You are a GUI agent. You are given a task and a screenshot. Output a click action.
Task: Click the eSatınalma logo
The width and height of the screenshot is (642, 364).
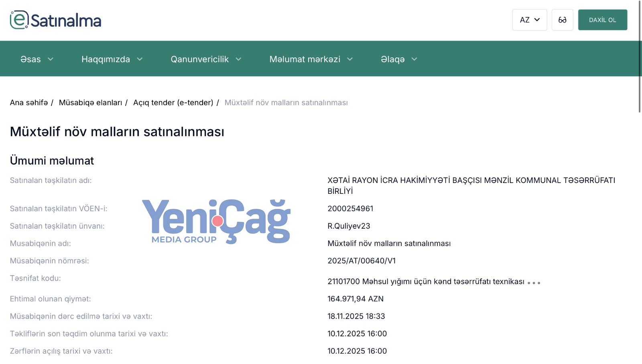tap(55, 20)
